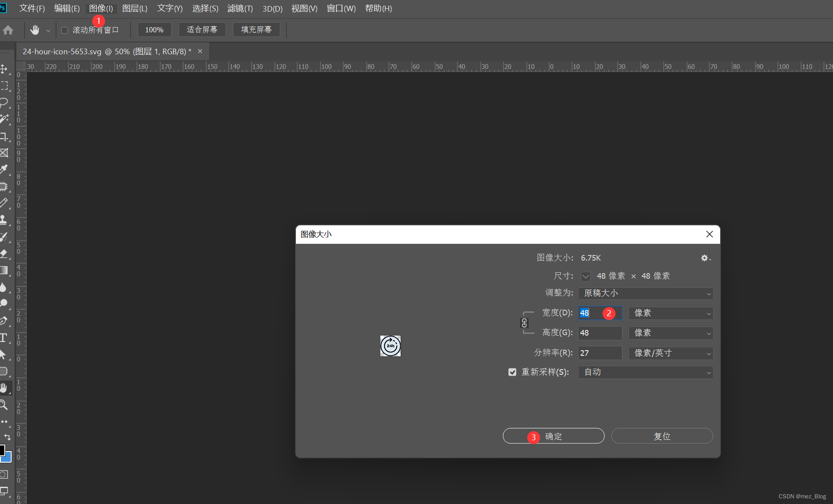Click the 24-hour icon thumbnail preview

click(x=390, y=346)
